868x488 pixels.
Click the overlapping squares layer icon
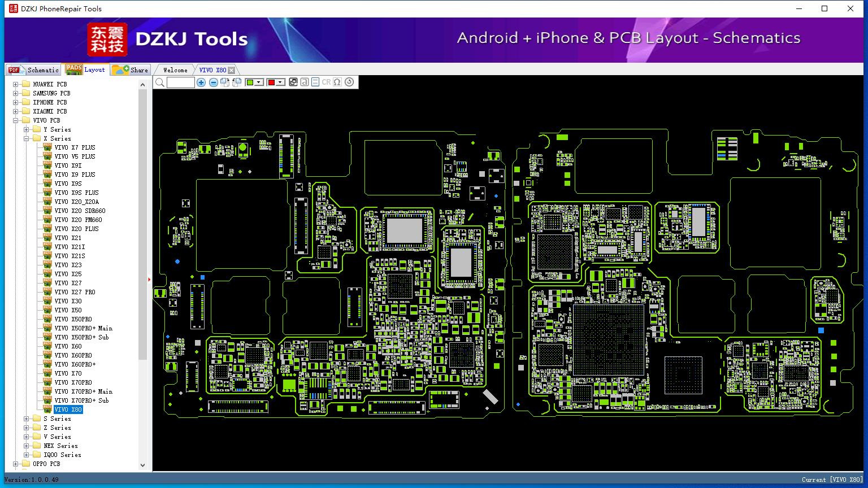[x=293, y=82]
